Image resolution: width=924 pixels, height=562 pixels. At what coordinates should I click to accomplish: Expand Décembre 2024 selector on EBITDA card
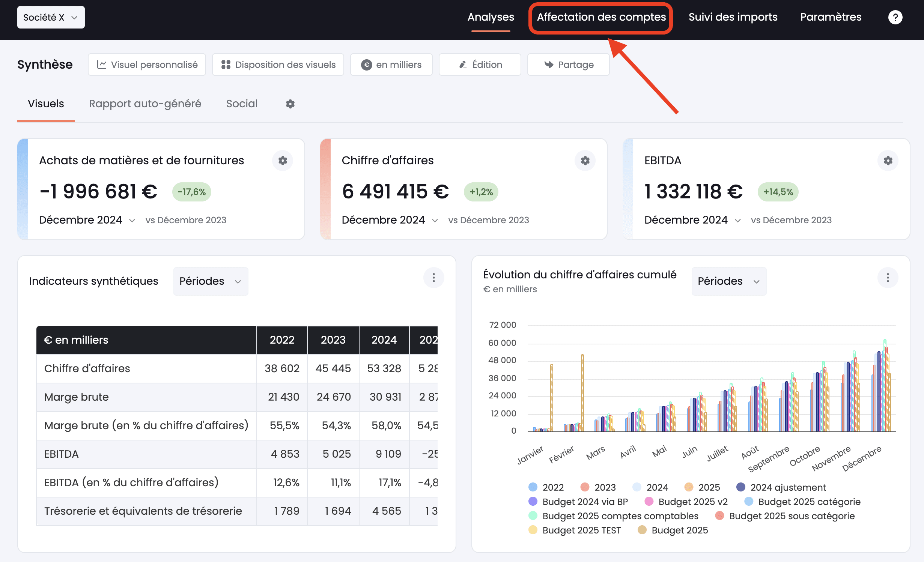[693, 220]
